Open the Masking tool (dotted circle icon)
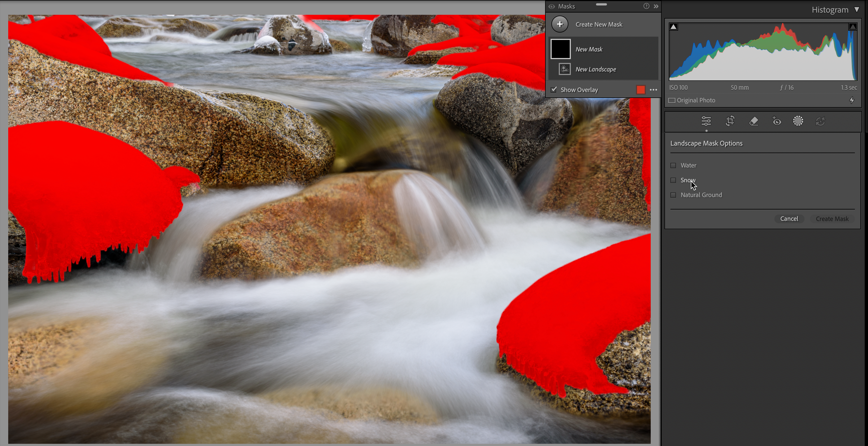Viewport: 868px width, 446px height. 798,121
